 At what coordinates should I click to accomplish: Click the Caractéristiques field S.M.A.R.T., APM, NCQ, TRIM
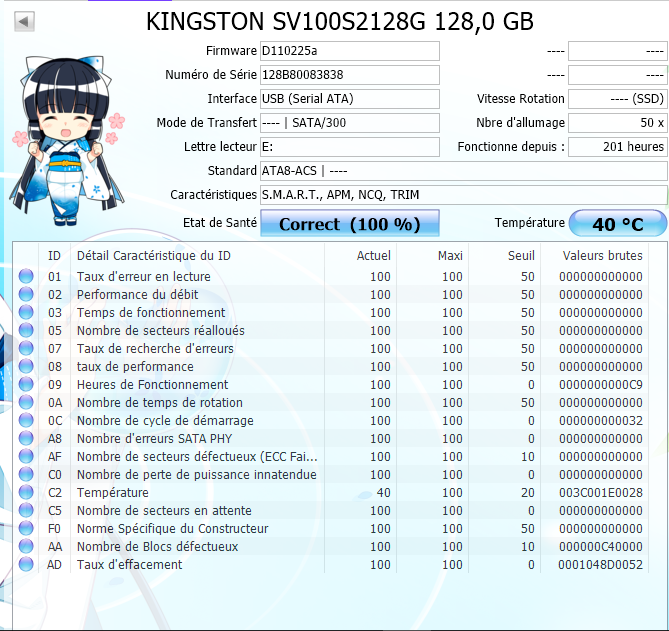pos(464,195)
